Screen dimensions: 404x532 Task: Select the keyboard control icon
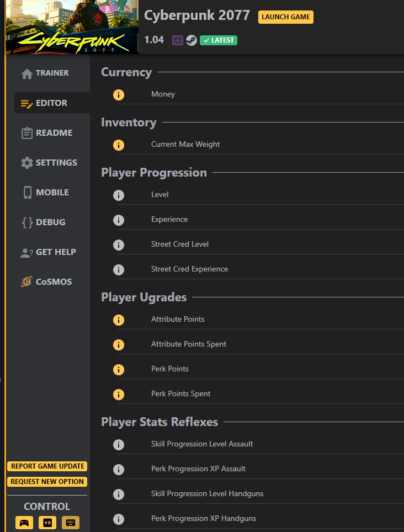tap(71, 523)
